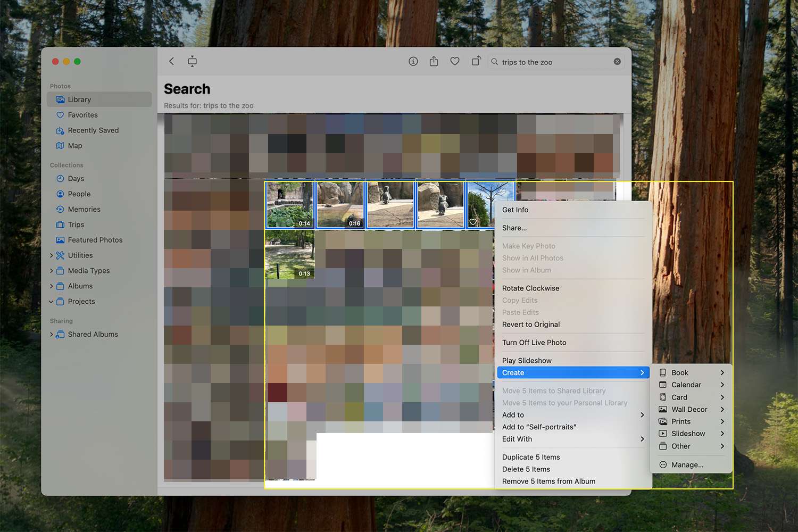
Task: Click Manage... in the submenu
Action: click(x=687, y=465)
